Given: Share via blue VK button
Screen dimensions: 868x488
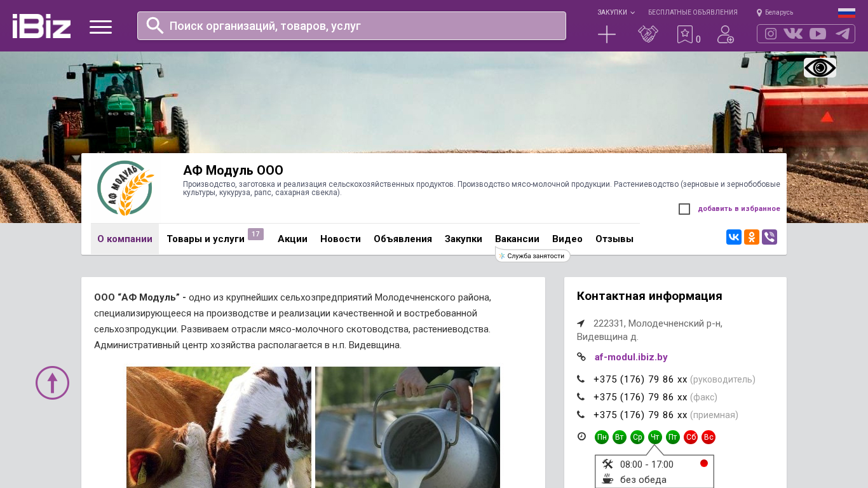Looking at the screenshot, I should click(734, 237).
